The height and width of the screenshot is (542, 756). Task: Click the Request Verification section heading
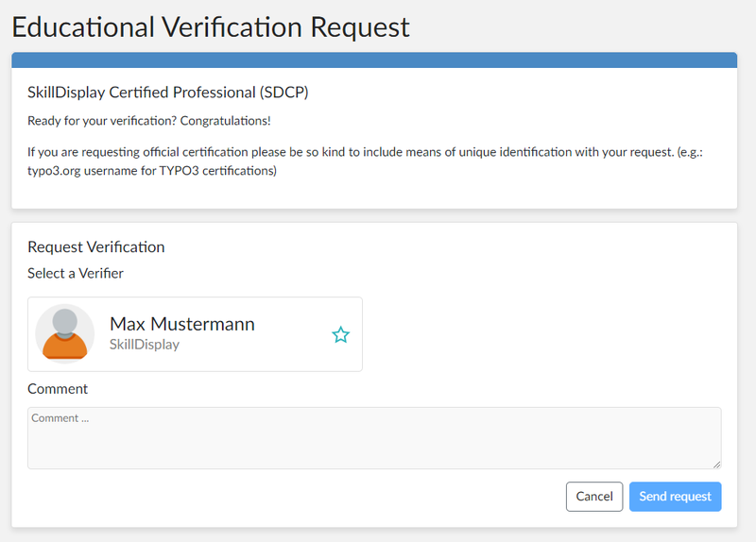pyautogui.click(x=96, y=247)
